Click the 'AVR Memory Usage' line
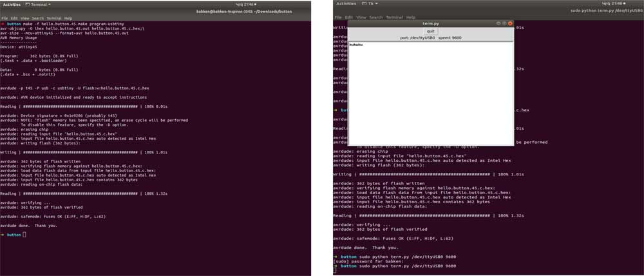This screenshot has width=644, height=276. point(19,38)
